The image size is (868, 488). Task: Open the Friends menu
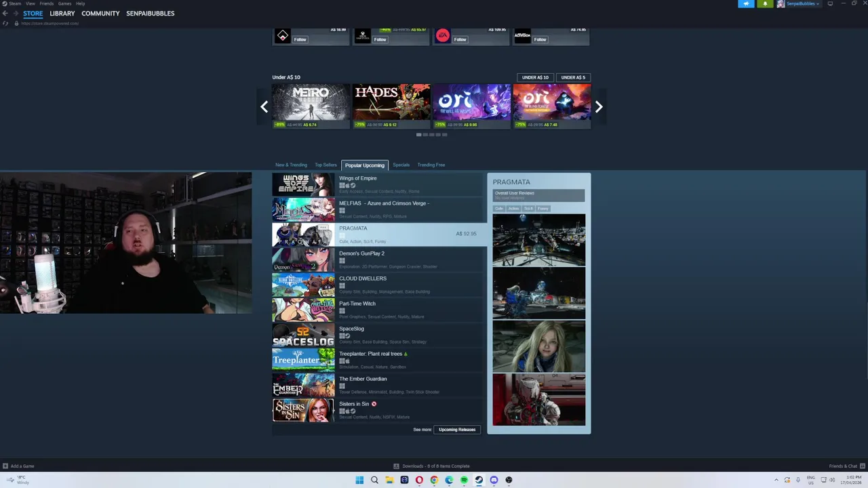coord(46,3)
